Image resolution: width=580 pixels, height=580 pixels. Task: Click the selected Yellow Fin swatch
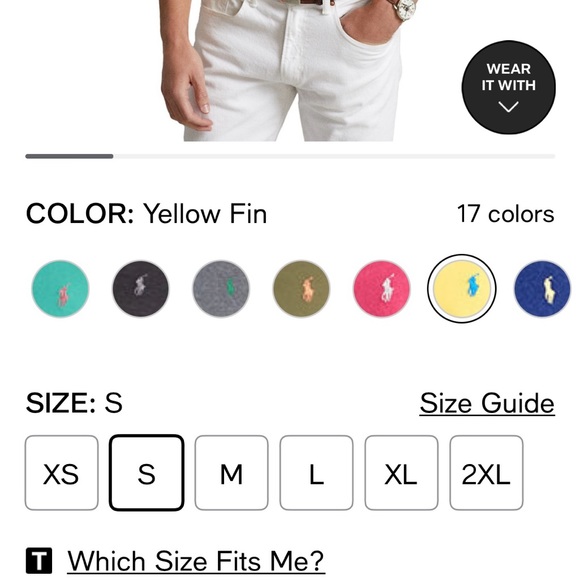click(462, 289)
